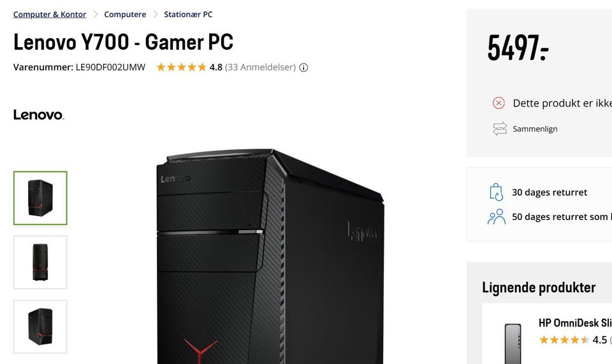The width and height of the screenshot is (612, 364).
Task: Click the Sammenlign compare arrows icon
Action: pyautogui.click(x=500, y=129)
